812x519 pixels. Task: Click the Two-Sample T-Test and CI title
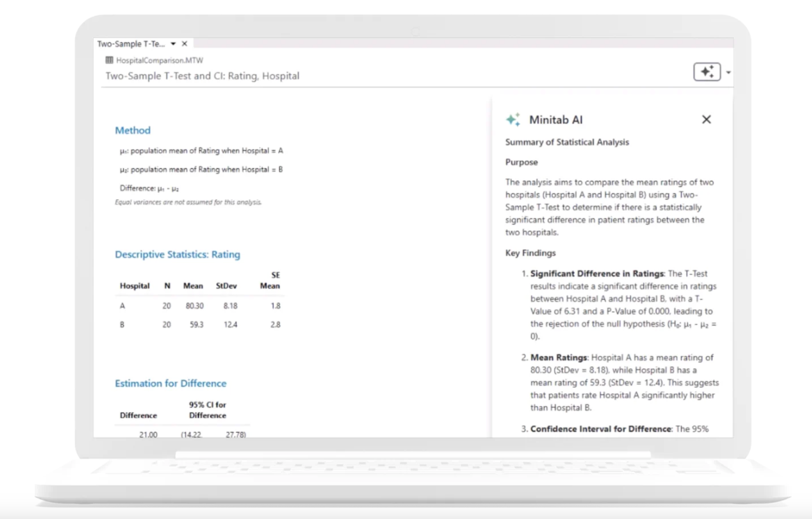(x=202, y=76)
